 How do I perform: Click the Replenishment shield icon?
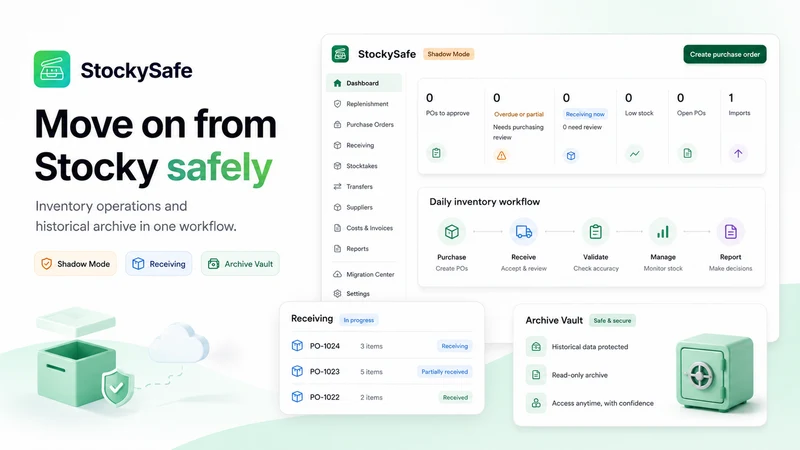tap(337, 104)
